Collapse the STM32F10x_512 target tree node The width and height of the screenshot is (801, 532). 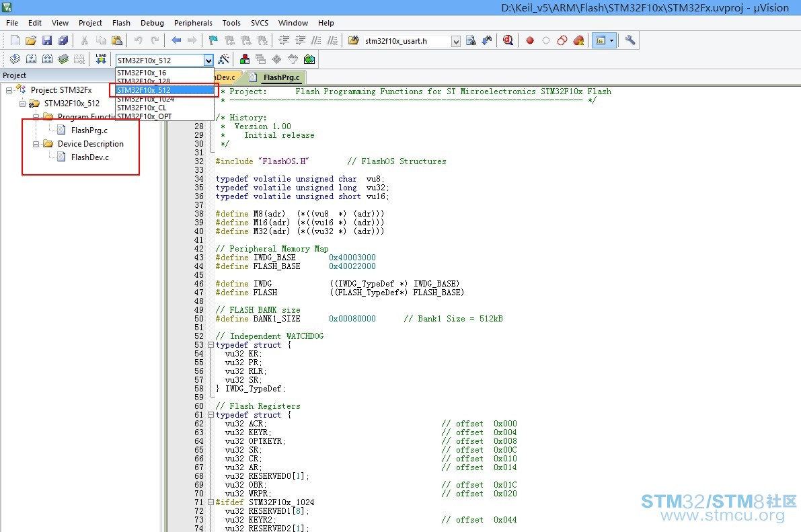click(x=22, y=104)
